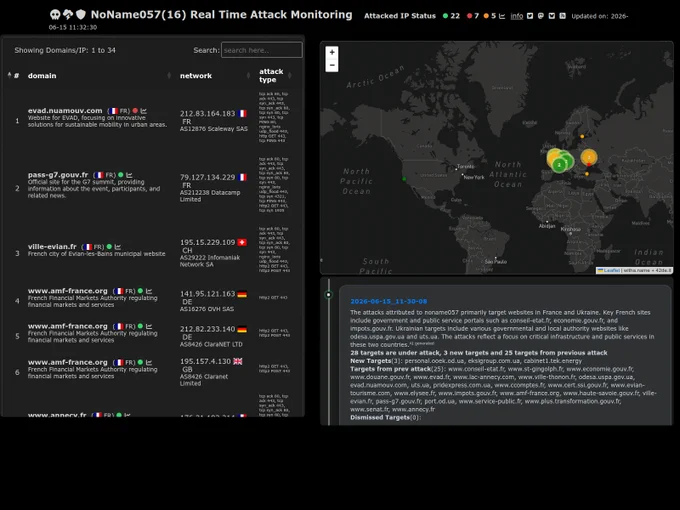The width and height of the screenshot is (680, 510).
Task: Click the UK flag beside 195.157.4.130
Action: 238,361
